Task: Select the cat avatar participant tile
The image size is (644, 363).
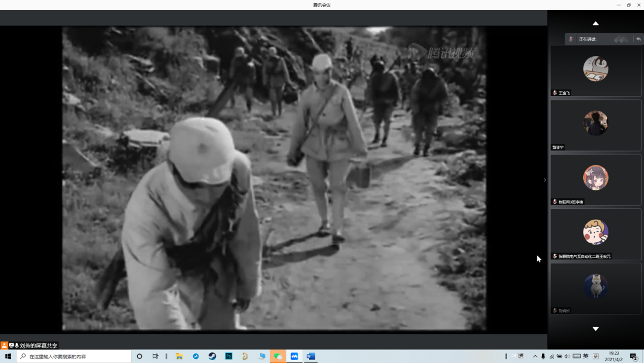Action: (x=596, y=289)
